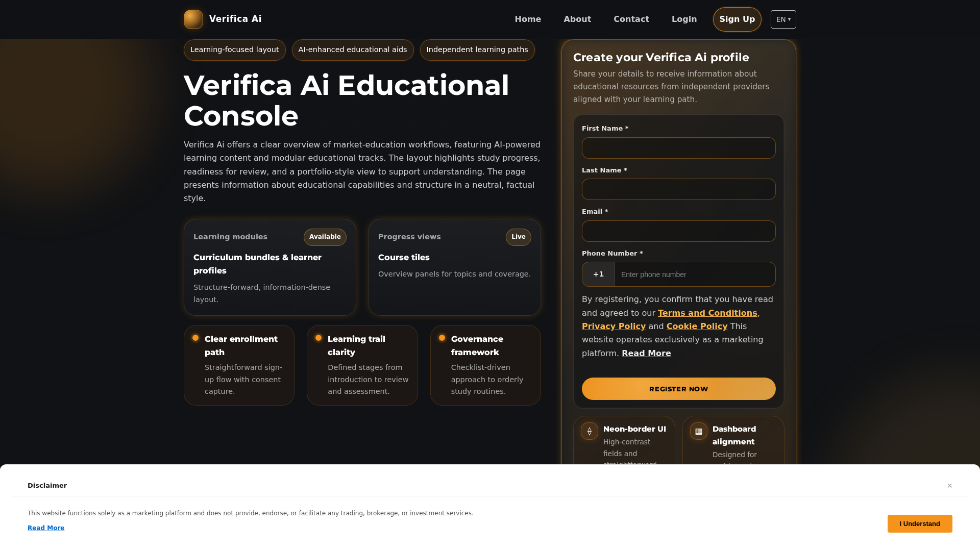Open the EN language dropdown
The image size is (980, 551).
click(x=783, y=19)
